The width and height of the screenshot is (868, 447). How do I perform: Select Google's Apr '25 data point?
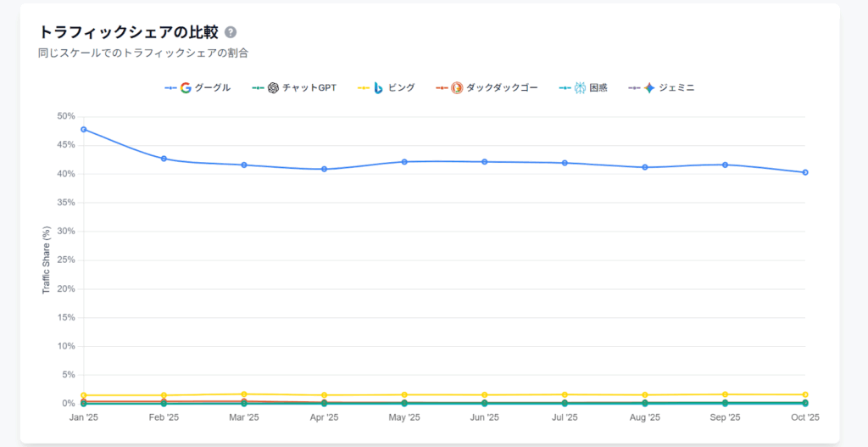coord(325,169)
